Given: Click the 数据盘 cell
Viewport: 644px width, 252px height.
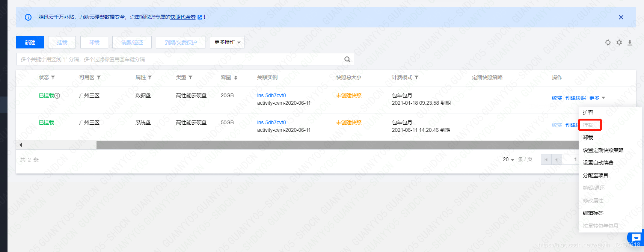Looking at the screenshot, I should (143, 96).
